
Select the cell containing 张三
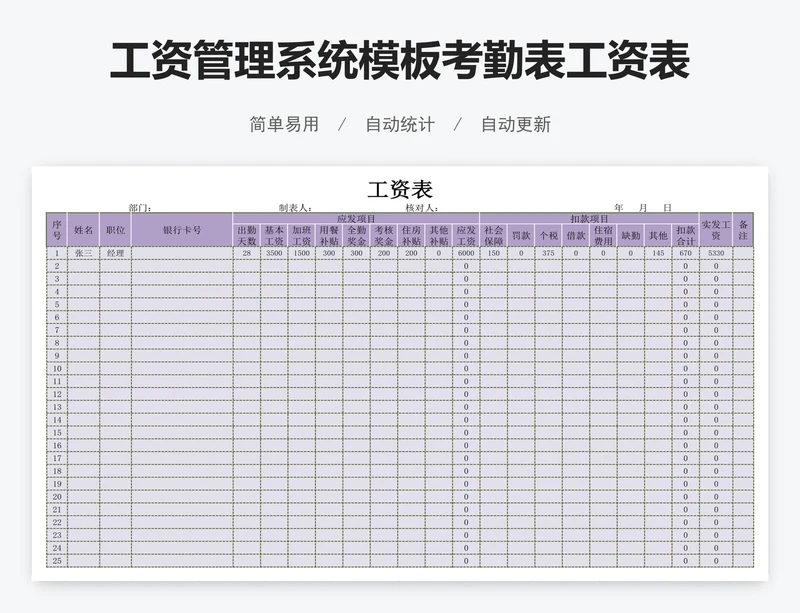83,254
